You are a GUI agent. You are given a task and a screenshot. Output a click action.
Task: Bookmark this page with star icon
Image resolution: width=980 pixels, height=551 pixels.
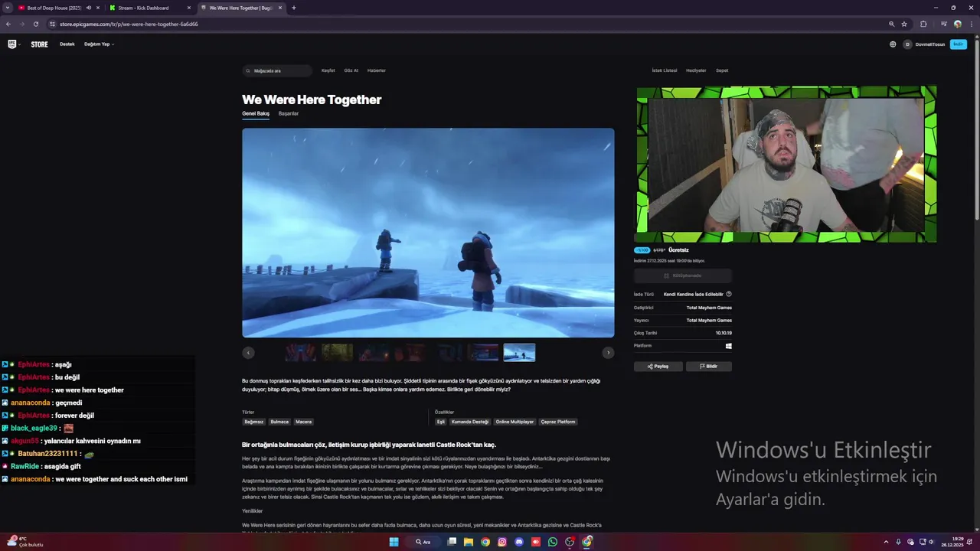coord(904,24)
